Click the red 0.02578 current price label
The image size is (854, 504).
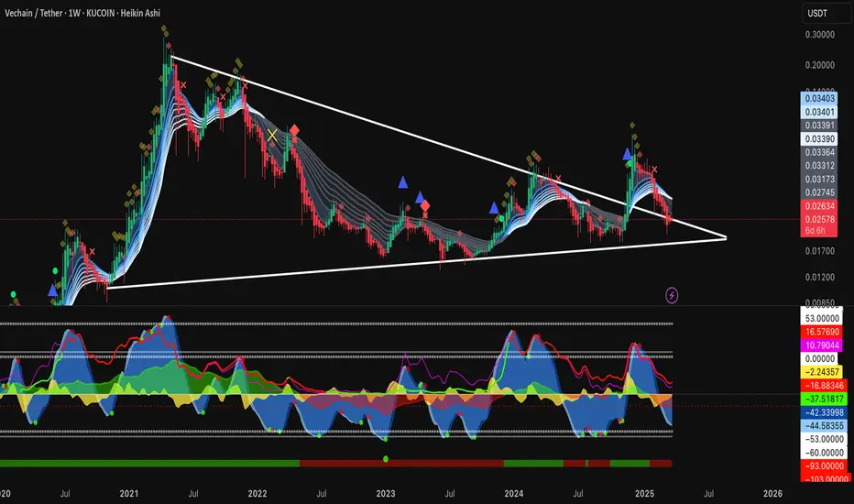(x=819, y=220)
